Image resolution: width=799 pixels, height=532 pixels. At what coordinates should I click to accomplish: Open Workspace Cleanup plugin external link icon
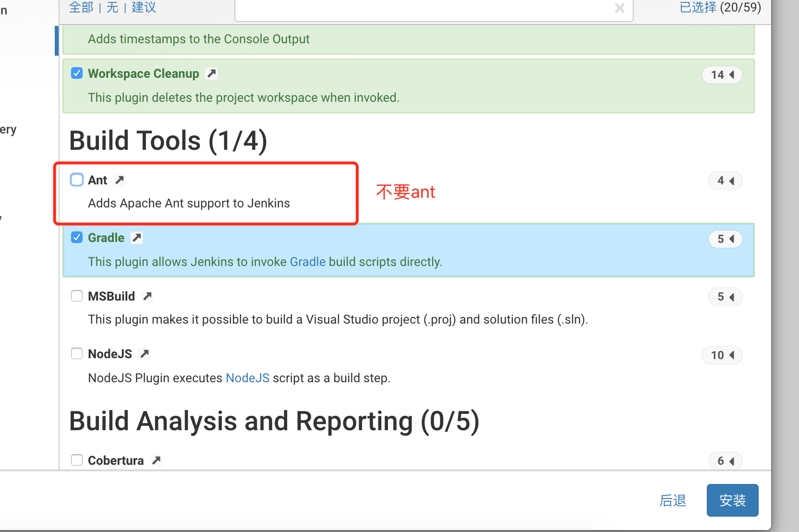[x=211, y=73]
